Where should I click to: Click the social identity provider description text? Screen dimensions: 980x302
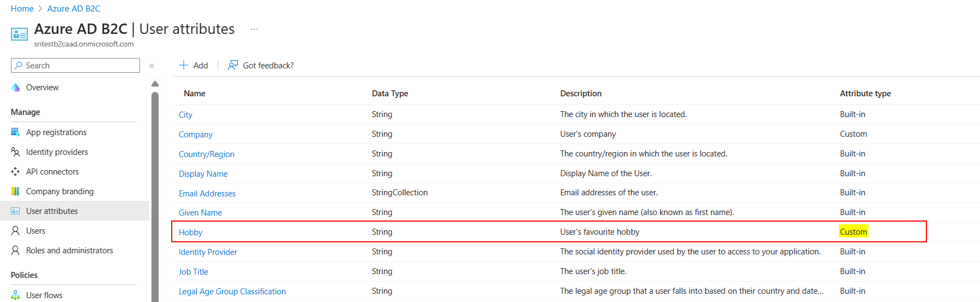click(690, 252)
